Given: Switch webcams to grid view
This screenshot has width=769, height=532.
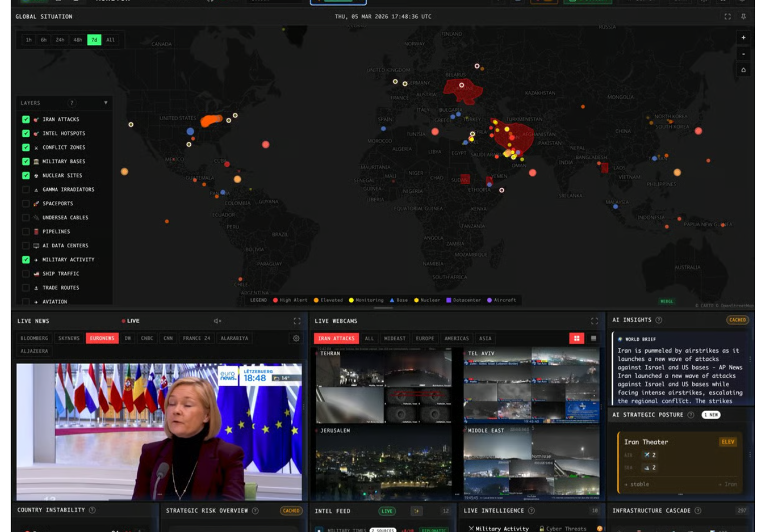Looking at the screenshot, I should (577, 338).
